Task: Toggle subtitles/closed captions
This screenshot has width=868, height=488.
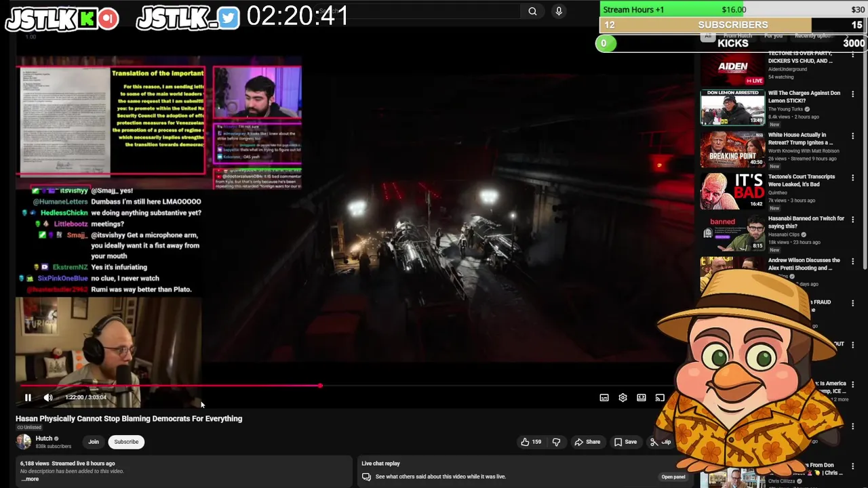Action: pyautogui.click(x=604, y=398)
